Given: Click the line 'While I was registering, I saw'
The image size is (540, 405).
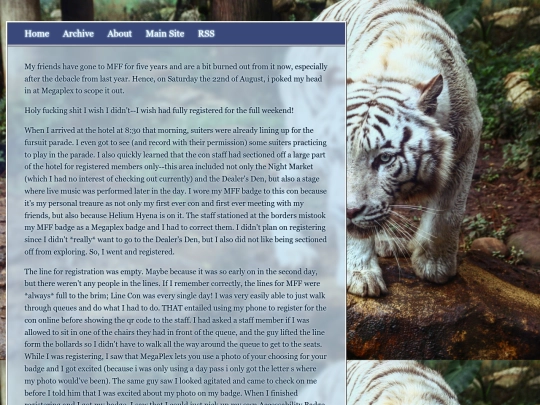Looking at the screenshot, I should tap(175, 356).
